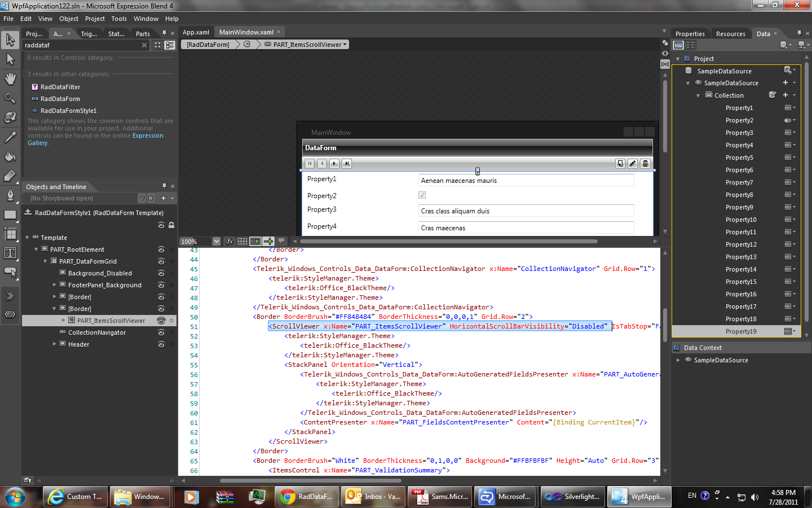Hide the Background_Disabled layer

point(161,273)
